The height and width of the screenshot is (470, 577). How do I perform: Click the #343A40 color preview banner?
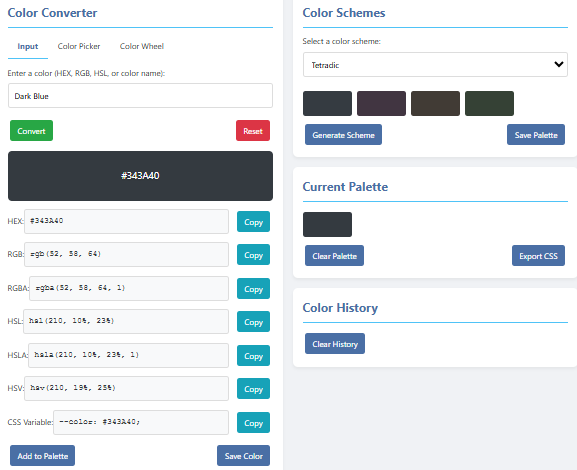140,176
